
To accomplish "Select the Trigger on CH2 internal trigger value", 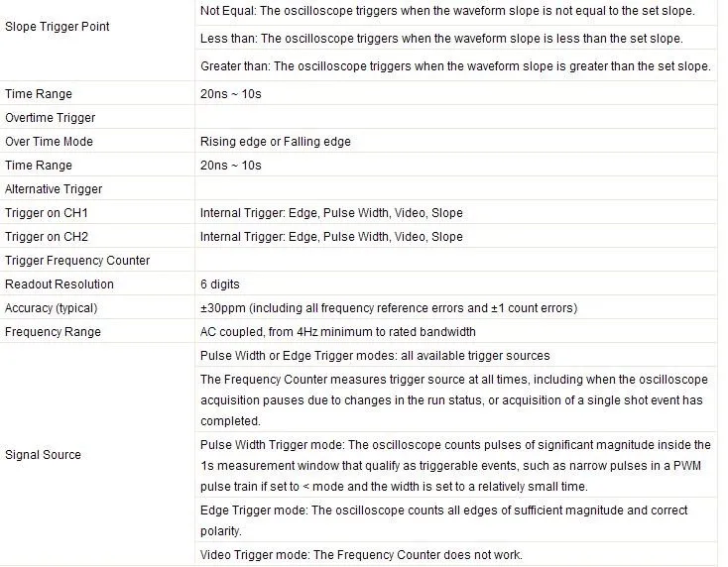I will click(x=331, y=237).
